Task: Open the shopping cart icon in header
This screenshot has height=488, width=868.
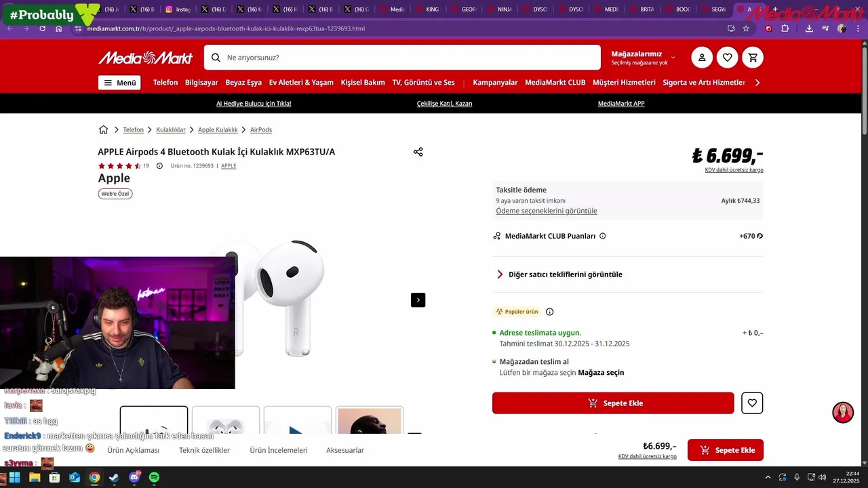Action: point(753,58)
